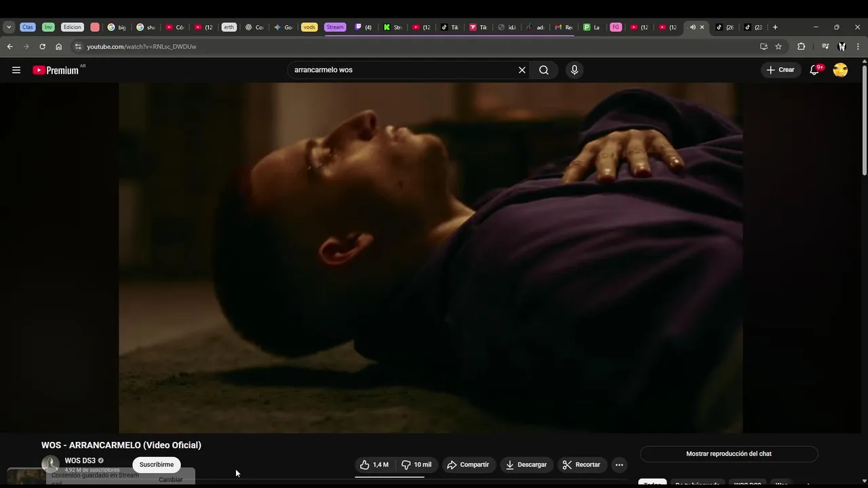Click the Cambiar link in the toast

(171, 479)
